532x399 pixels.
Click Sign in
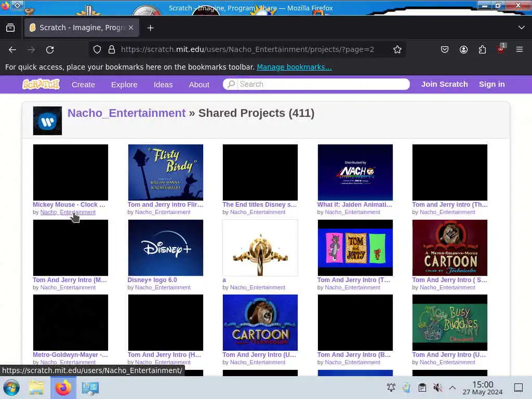[491, 84]
